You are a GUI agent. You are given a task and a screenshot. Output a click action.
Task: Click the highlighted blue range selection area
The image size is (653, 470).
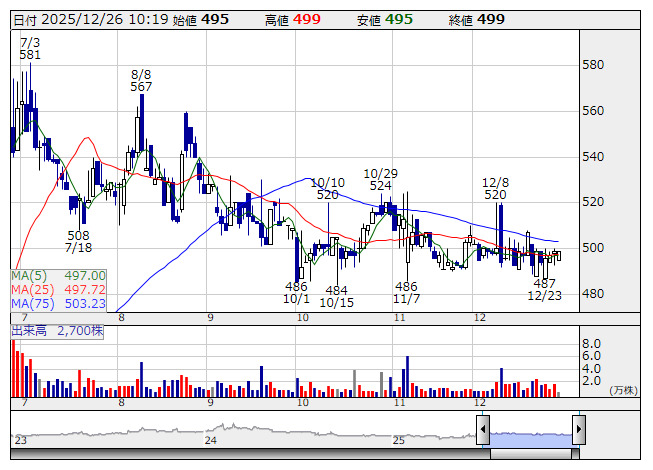(531, 440)
